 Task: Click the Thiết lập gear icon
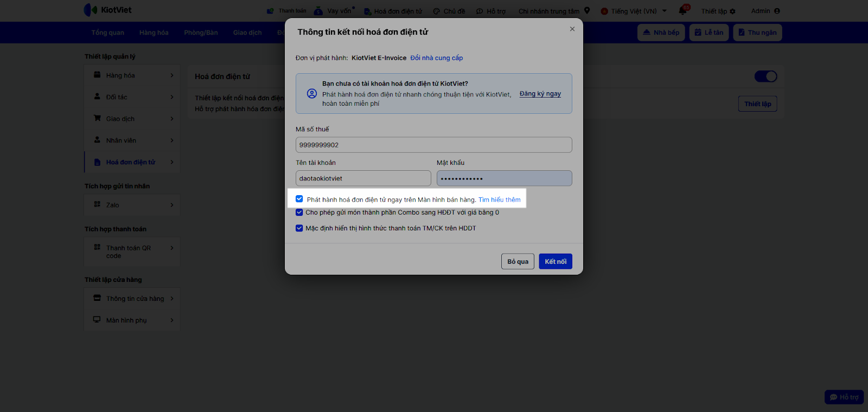click(x=733, y=11)
